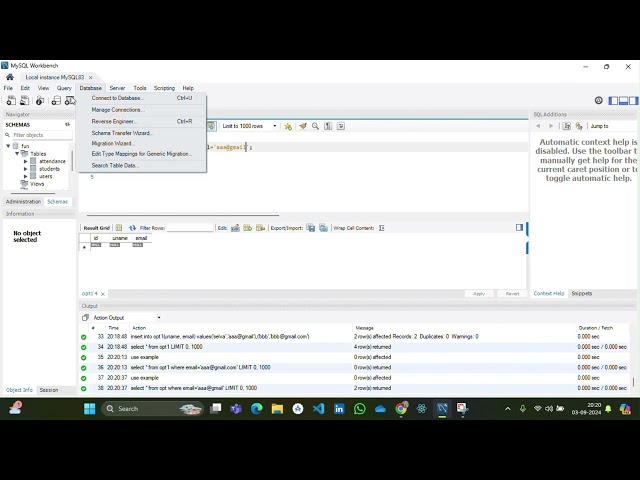Viewport: 640px width, 480px height.
Task: Toggle Wrap Cell Content icon
Action: point(382,228)
